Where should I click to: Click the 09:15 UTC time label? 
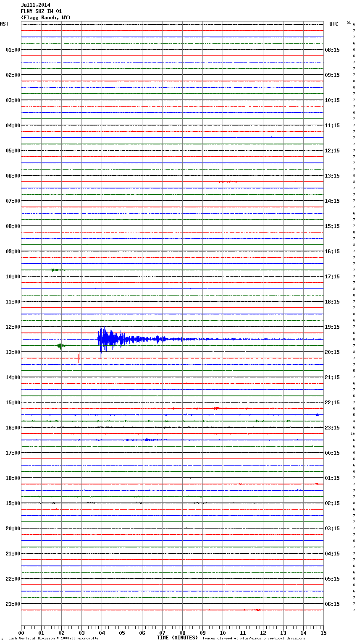[x=332, y=75]
